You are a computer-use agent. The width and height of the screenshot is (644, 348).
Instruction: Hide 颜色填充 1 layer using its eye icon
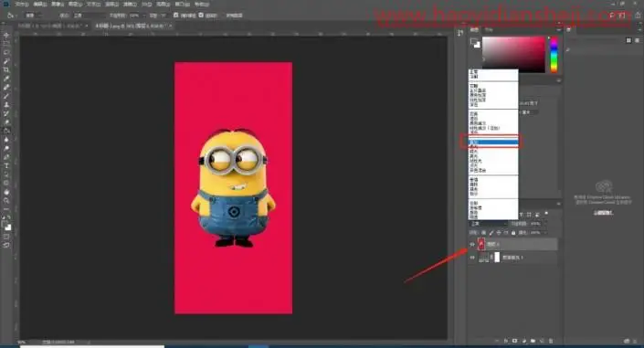(472, 258)
